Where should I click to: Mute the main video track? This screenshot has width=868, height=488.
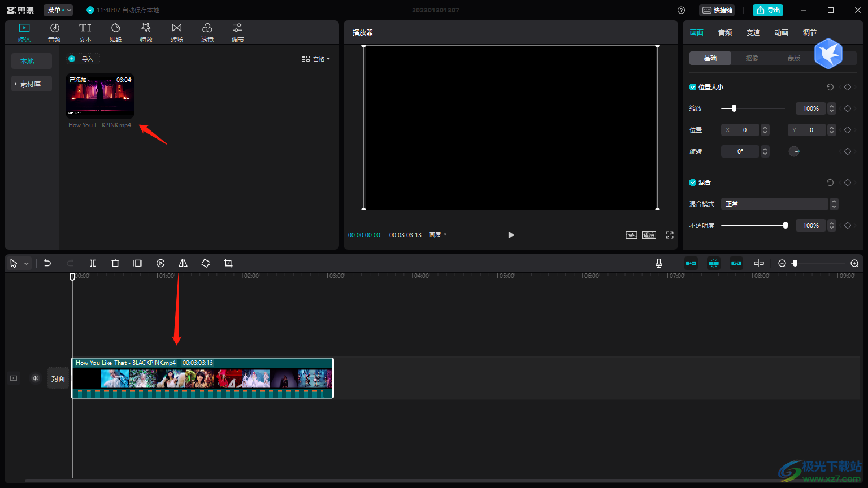tap(36, 378)
